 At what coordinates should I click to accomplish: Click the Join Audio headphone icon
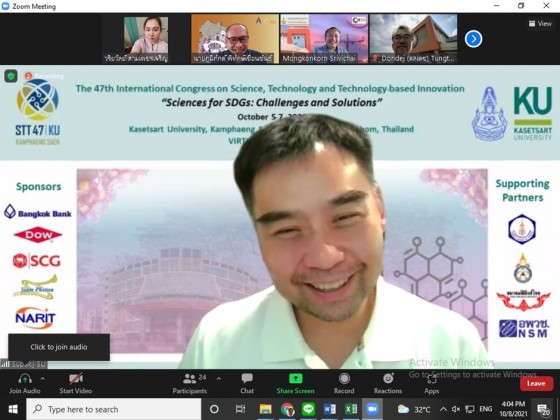point(25,379)
